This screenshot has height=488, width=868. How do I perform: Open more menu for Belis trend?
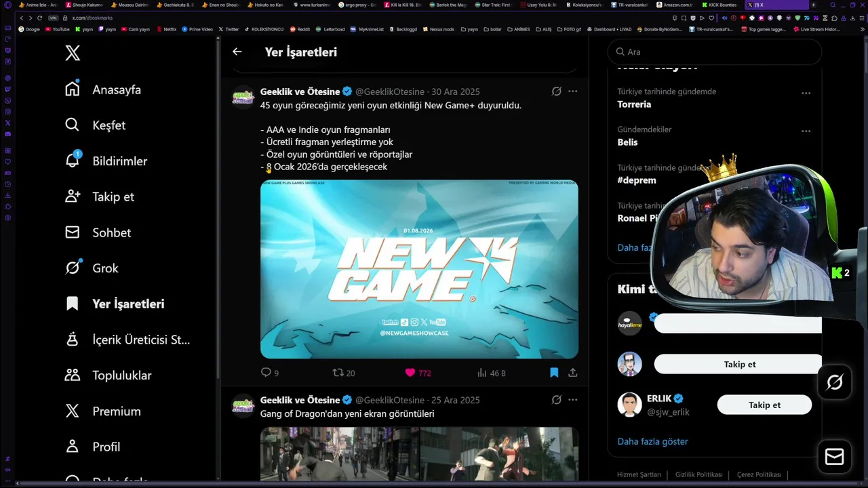(806, 131)
